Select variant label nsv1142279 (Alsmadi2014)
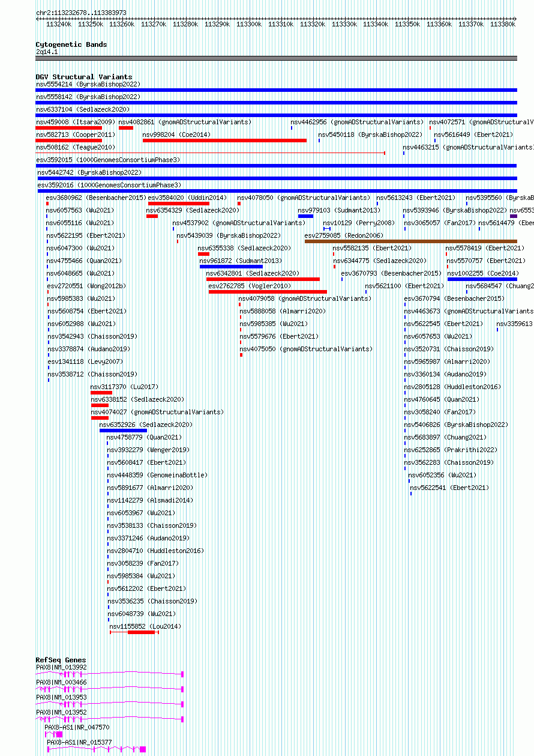The width and height of the screenshot is (534, 756). [150, 500]
